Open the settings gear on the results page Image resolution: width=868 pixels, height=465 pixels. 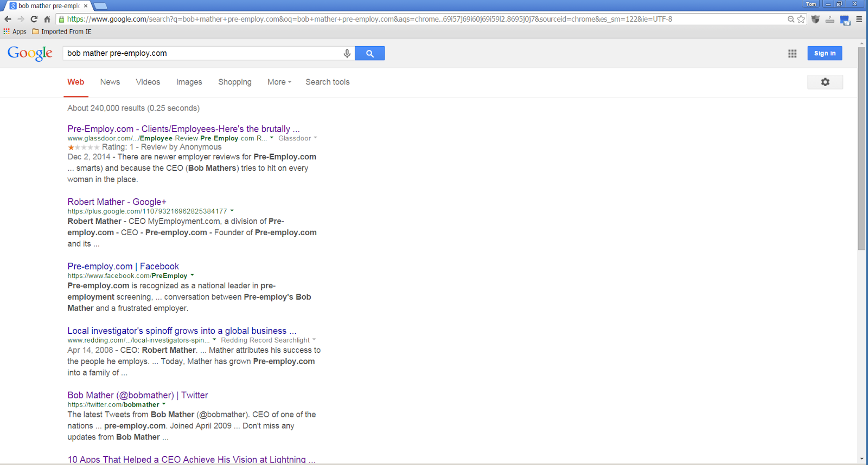[825, 82]
